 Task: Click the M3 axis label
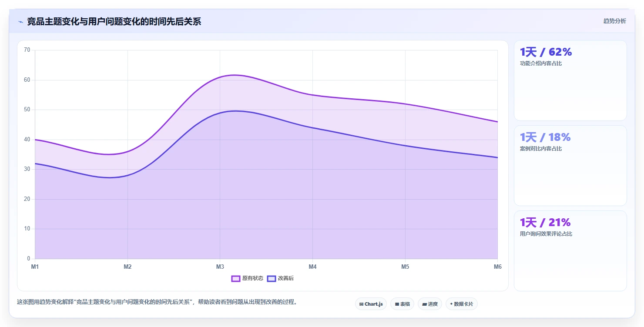(220, 267)
